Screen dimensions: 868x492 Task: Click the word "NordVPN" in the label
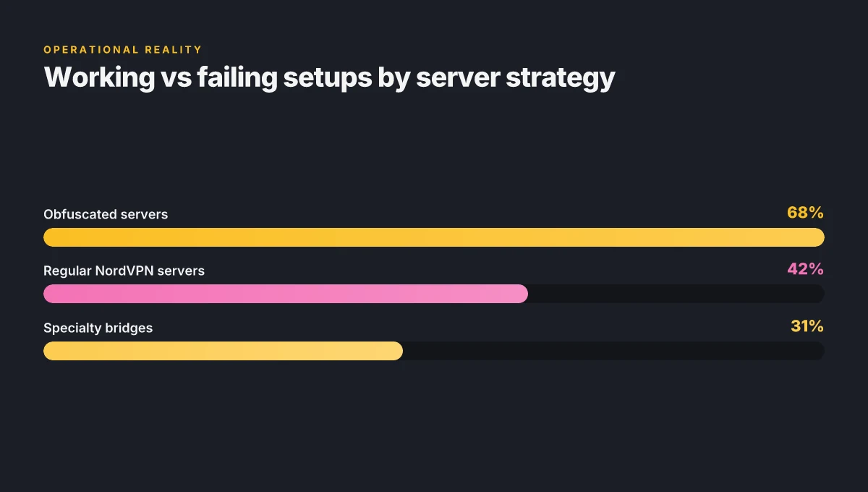click(124, 271)
